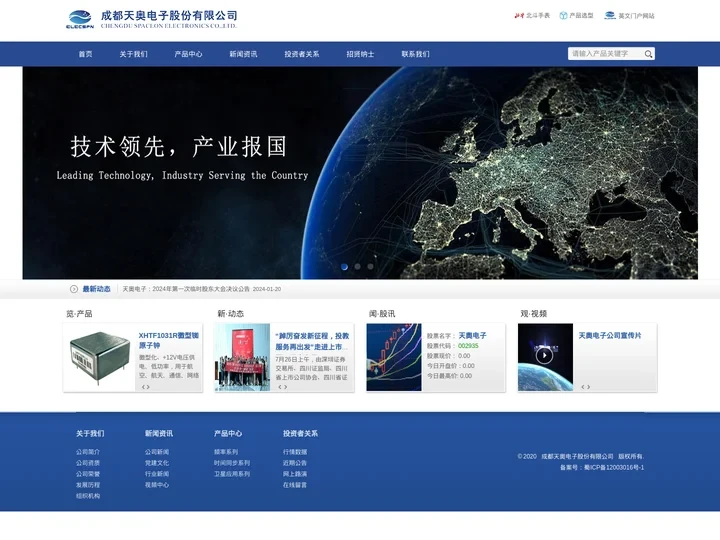Viewport: 720px width, 540px height.
Task: Open footer heading 关于我们
Action: pos(90,433)
